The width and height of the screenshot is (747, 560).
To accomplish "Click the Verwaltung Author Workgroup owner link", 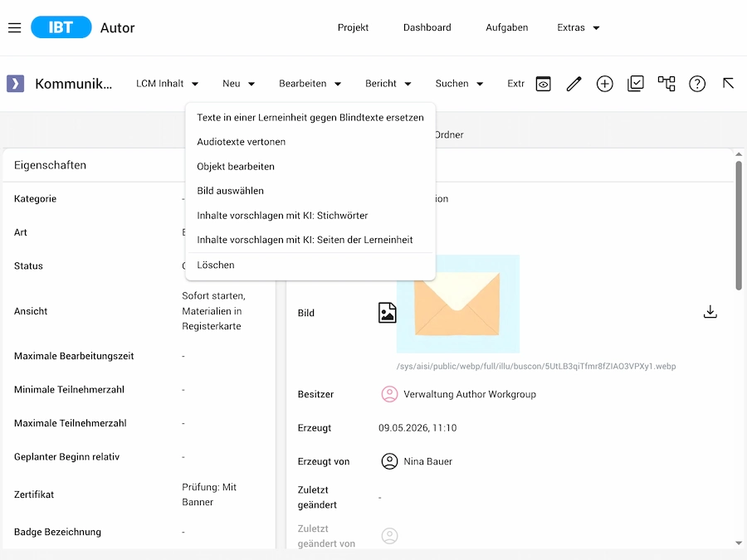I will point(470,394).
